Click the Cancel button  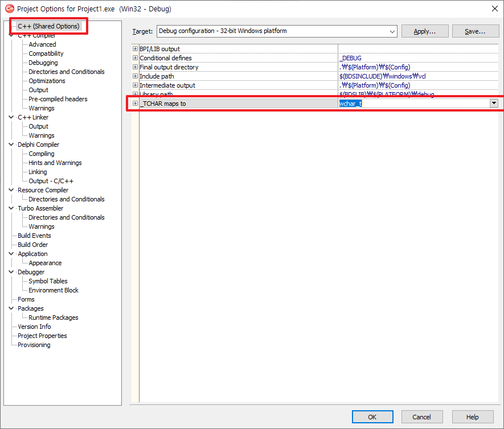[422, 417]
